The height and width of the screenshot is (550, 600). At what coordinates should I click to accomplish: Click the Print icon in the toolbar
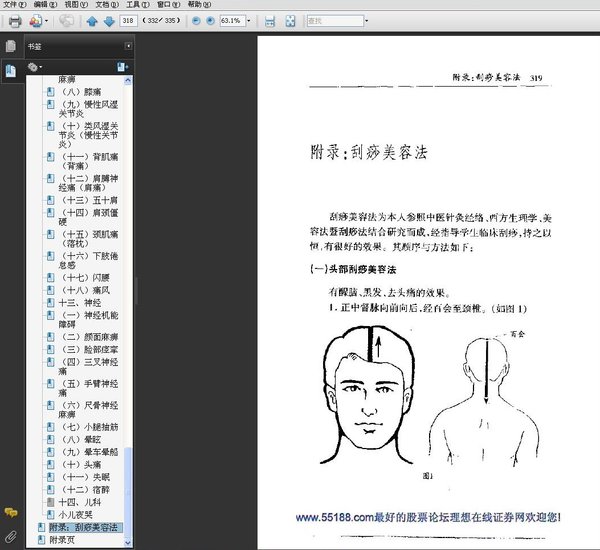tap(15, 21)
